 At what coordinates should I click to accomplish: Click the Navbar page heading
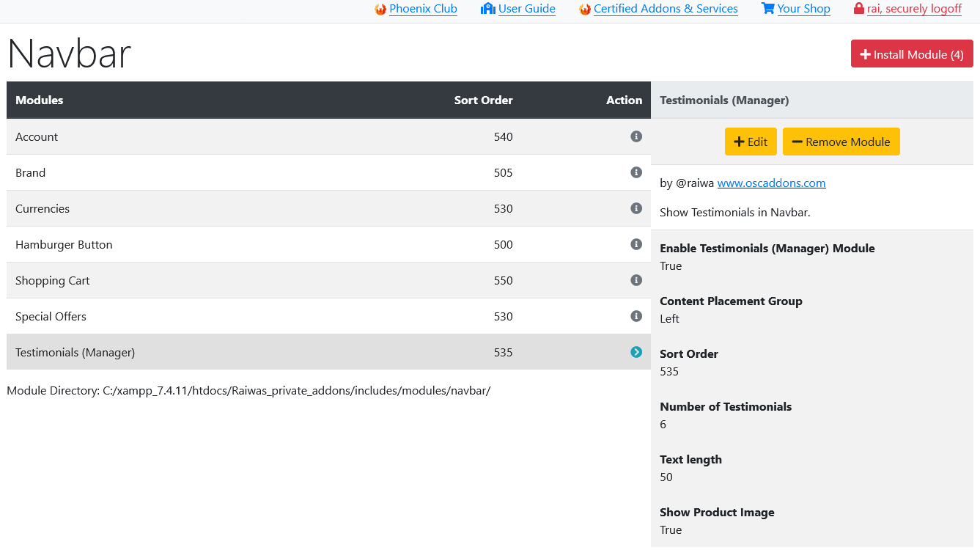70,54
